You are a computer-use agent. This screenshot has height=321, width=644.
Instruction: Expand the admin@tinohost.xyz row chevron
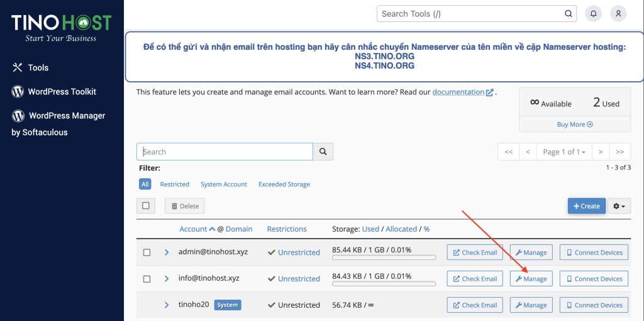pos(166,252)
